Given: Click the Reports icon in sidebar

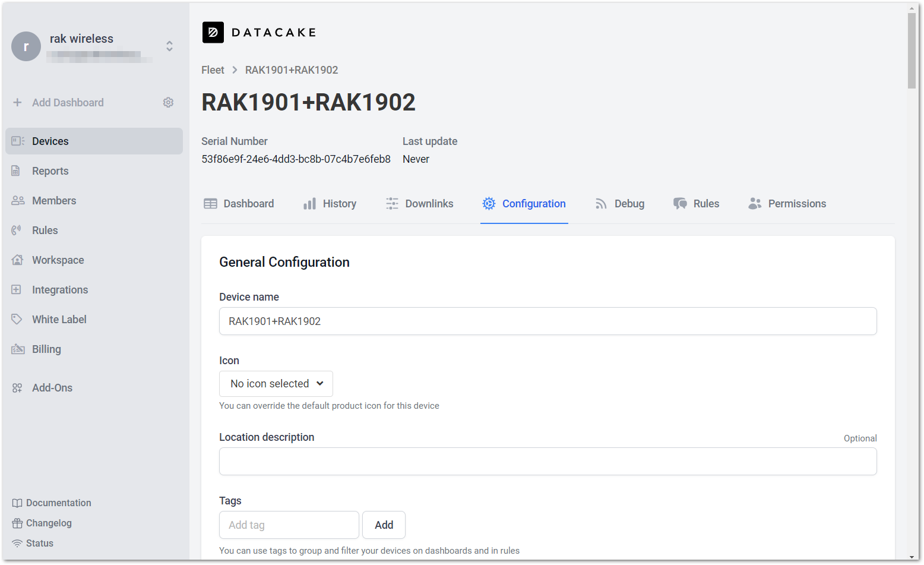Looking at the screenshot, I should click(17, 171).
